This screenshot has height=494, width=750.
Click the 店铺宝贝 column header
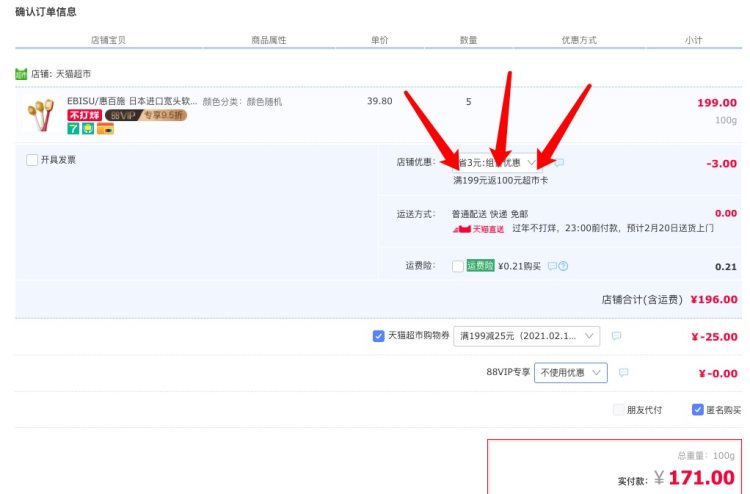pos(108,40)
